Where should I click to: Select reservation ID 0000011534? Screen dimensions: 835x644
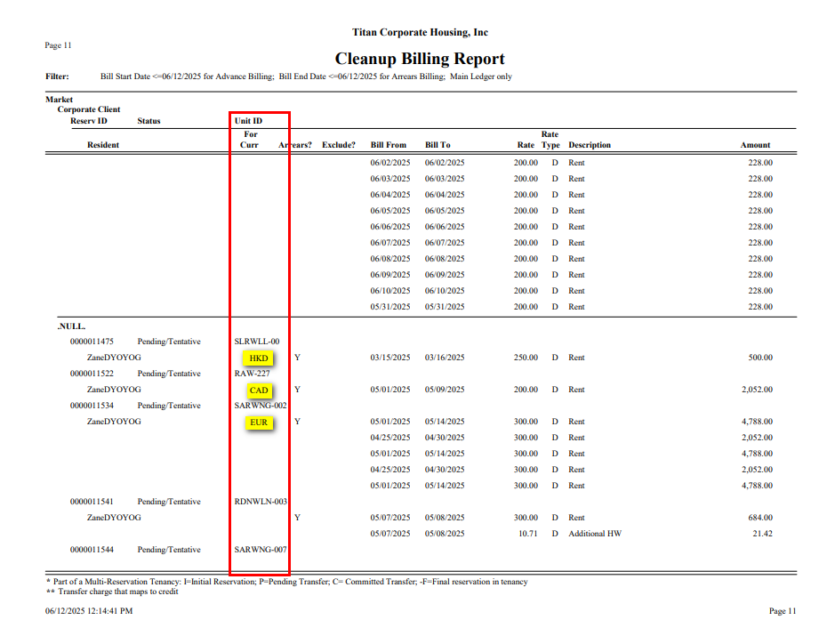92,406
